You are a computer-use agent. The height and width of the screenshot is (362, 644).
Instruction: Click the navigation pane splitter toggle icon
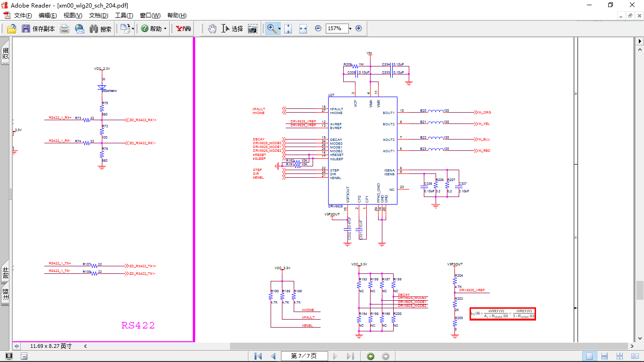[x=17, y=346]
